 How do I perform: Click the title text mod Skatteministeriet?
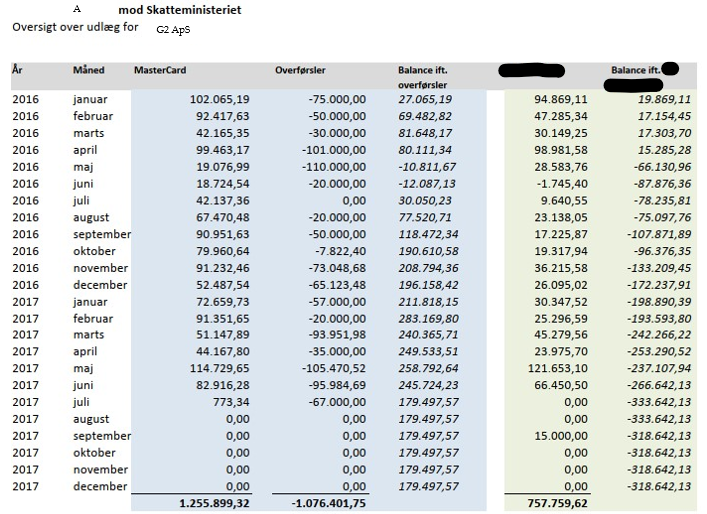pos(179,10)
